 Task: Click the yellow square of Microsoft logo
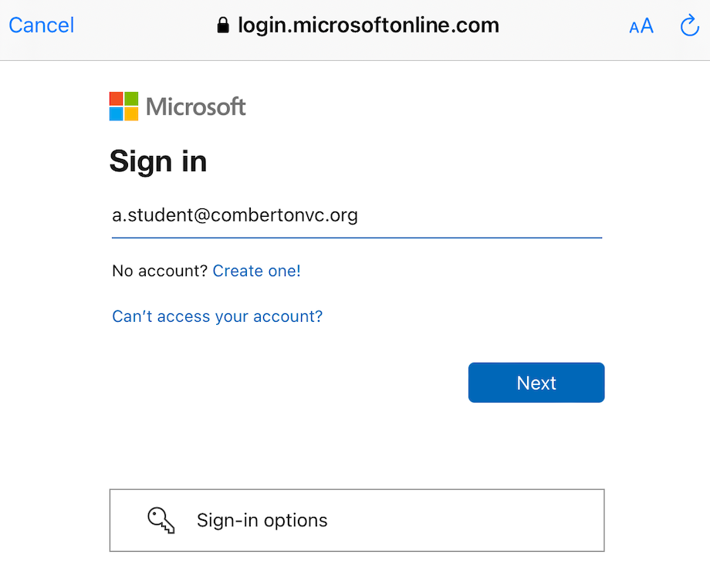click(131, 114)
